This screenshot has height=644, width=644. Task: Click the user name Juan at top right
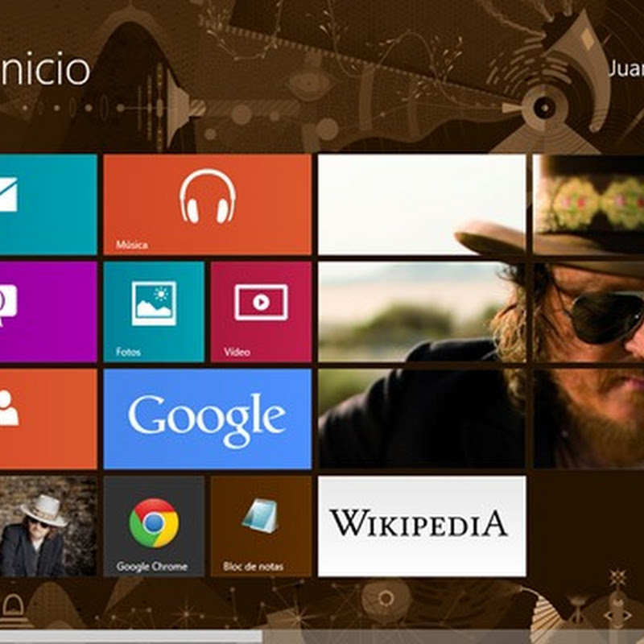pyautogui.click(x=626, y=69)
